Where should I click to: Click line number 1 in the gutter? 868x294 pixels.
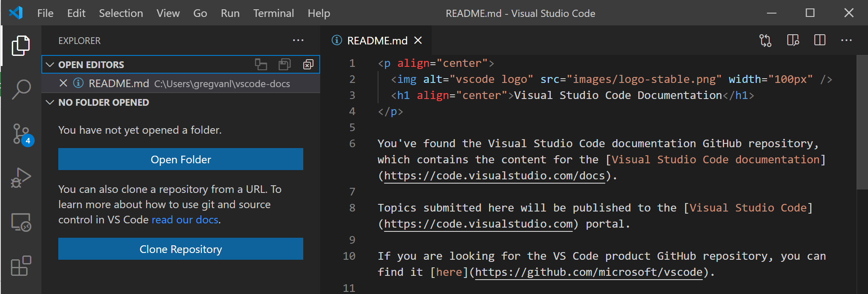[x=352, y=63]
